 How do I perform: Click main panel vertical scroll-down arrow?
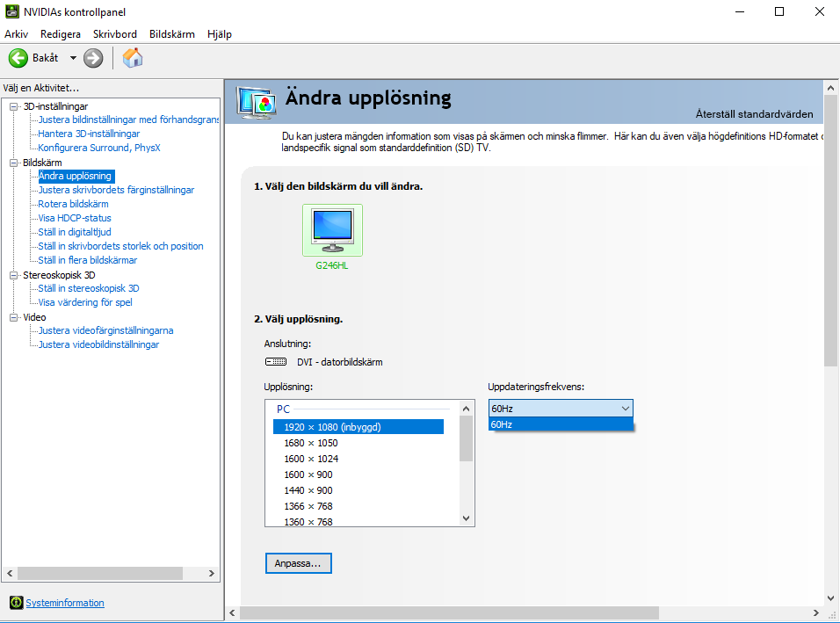point(831,598)
